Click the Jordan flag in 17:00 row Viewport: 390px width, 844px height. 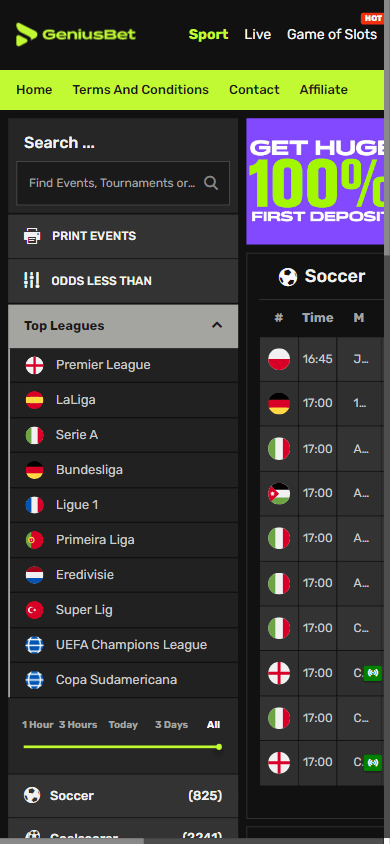point(279,493)
